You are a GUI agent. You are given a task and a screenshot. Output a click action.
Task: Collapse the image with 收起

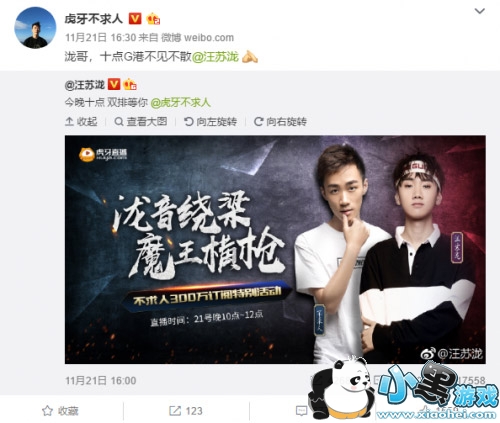[x=81, y=122]
